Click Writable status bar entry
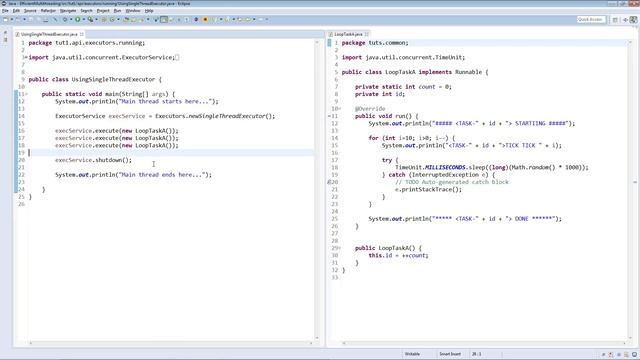This screenshot has width=640, height=360. point(412,354)
